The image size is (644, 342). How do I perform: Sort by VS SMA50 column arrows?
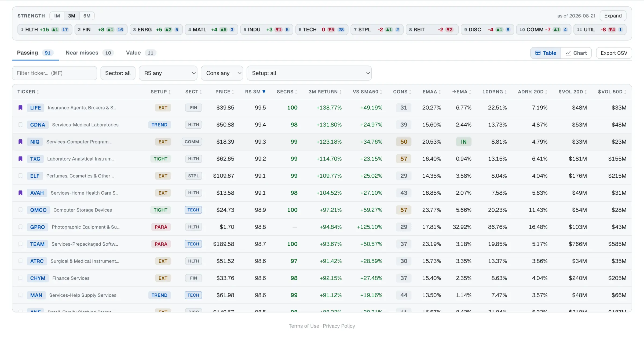tap(381, 92)
